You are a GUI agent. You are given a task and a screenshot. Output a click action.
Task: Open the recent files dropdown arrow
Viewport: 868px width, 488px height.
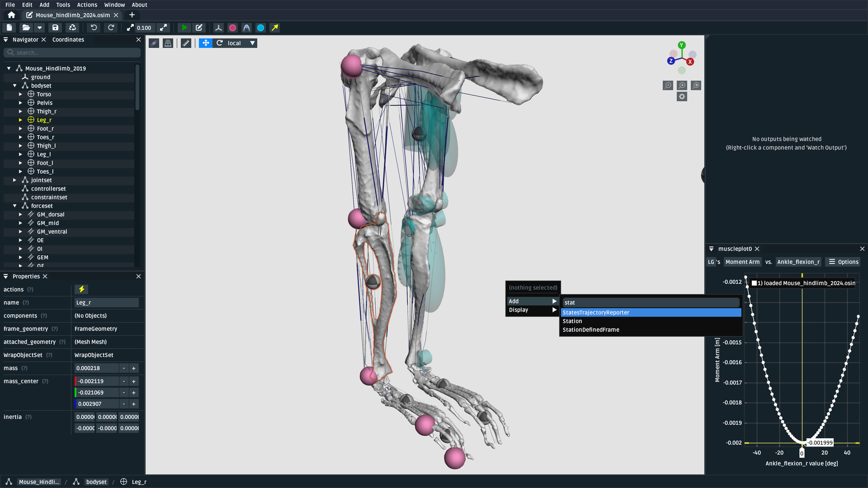[x=39, y=28]
